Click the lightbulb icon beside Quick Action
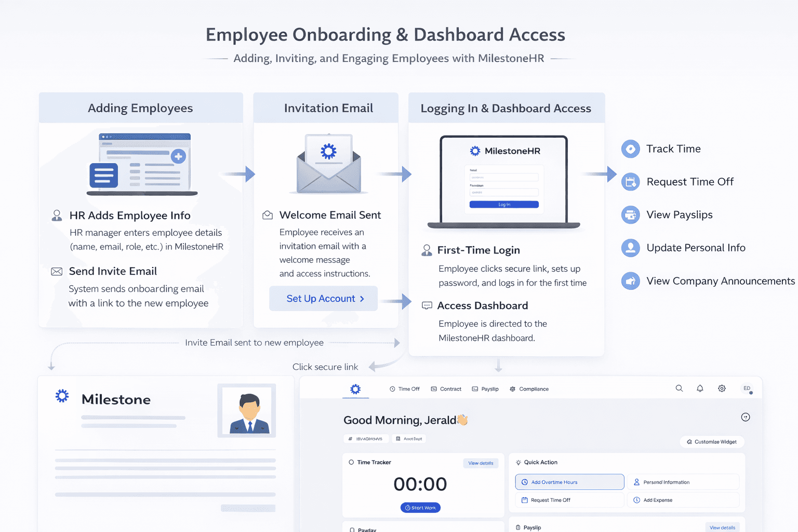Image resolution: width=798 pixels, height=532 pixels. 518,462
